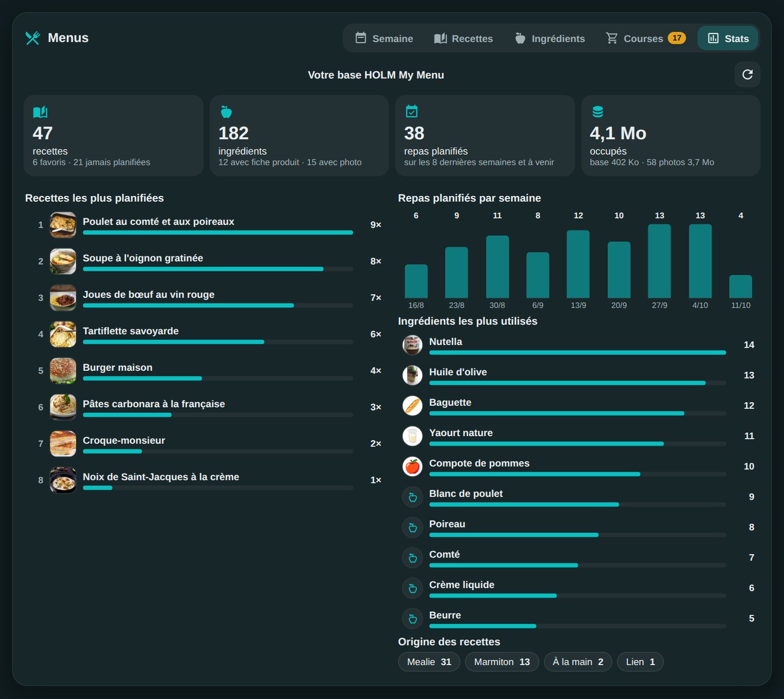Switch to the Recettes tab
784x699 pixels.
pyautogui.click(x=464, y=38)
